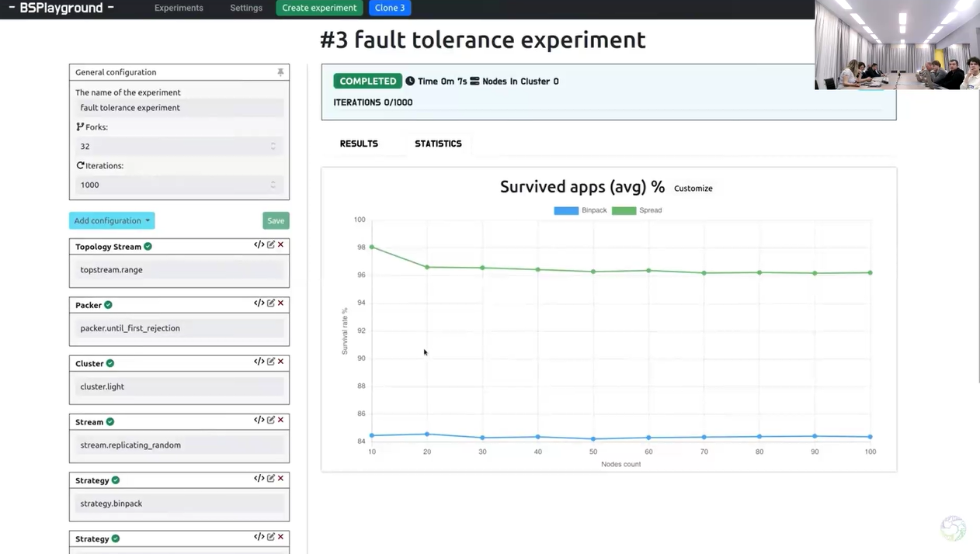Click edit icon on Cluster panel
980x554 pixels.
coord(271,362)
